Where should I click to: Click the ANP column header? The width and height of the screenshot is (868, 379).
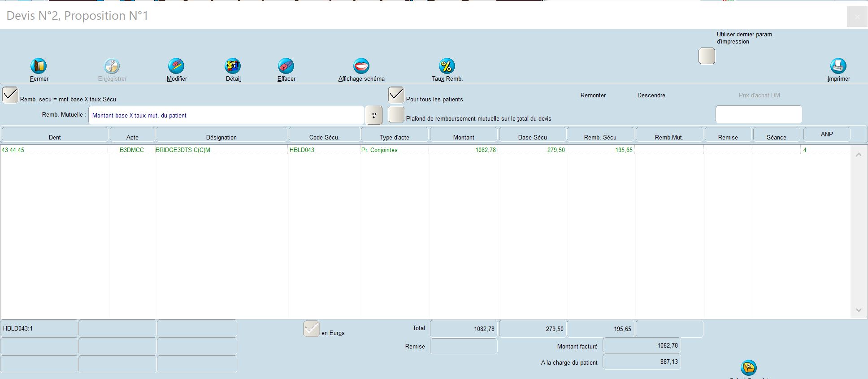(x=827, y=134)
